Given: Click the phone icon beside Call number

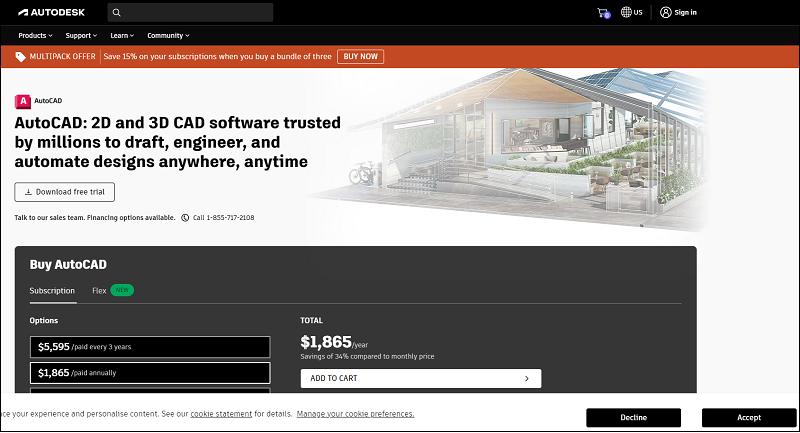Looking at the screenshot, I should tap(185, 218).
